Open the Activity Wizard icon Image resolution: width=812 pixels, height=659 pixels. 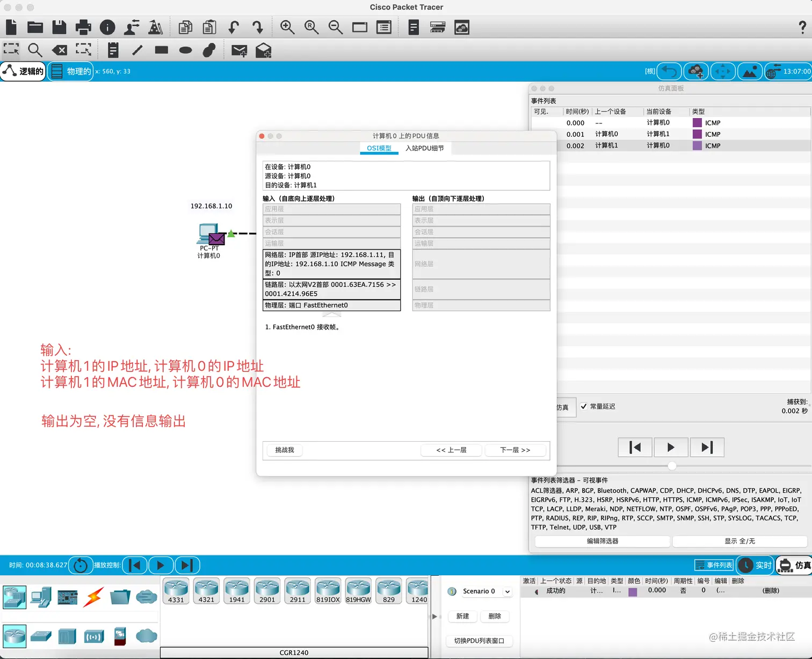[132, 27]
